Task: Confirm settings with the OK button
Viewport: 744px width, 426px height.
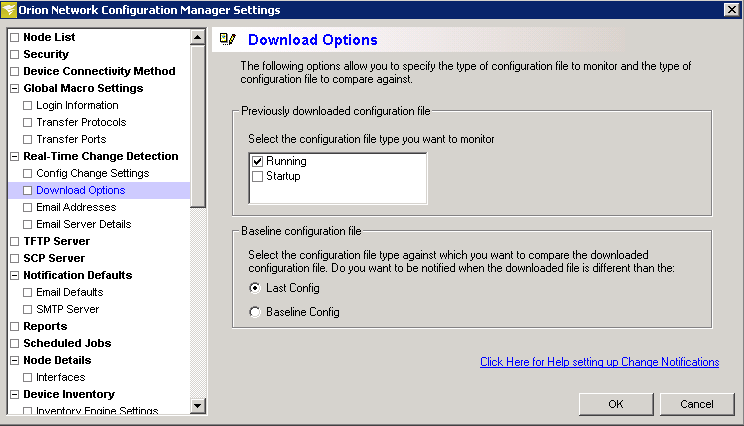Action: 616,404
